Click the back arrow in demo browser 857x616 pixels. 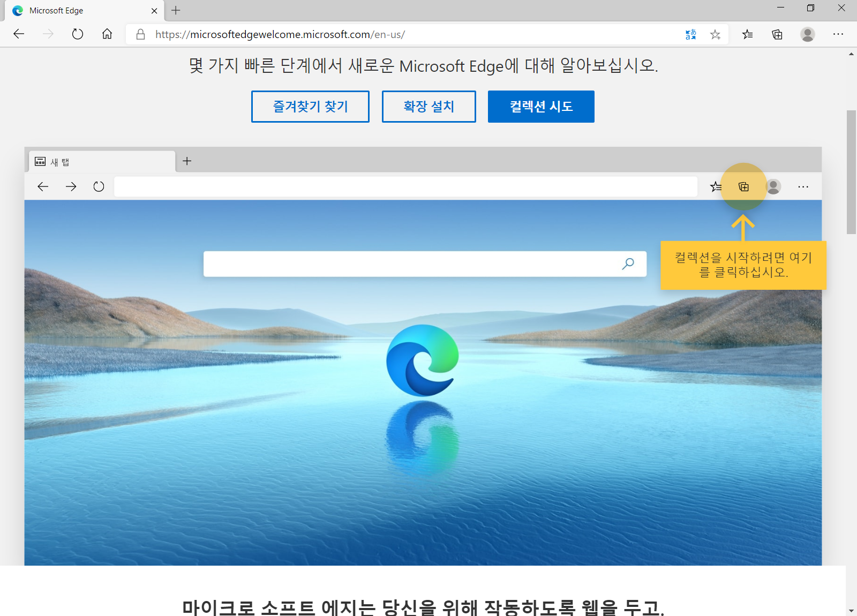(43, 186)
